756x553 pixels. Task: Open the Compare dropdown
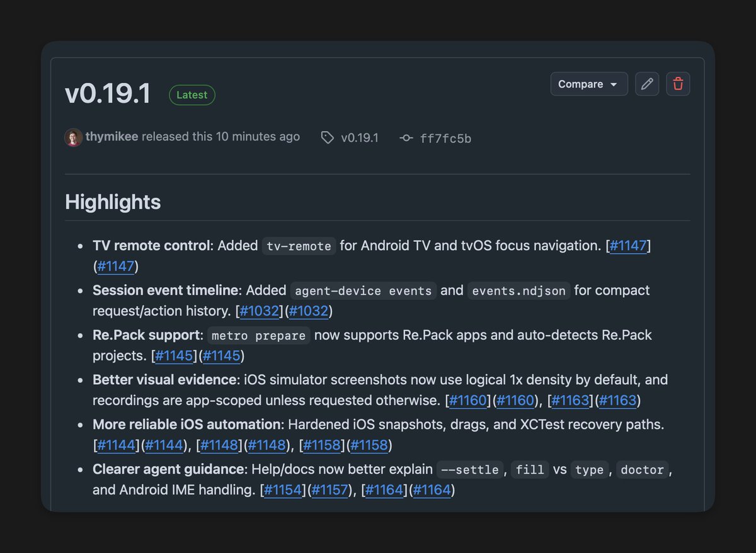[x=589, y=84]
